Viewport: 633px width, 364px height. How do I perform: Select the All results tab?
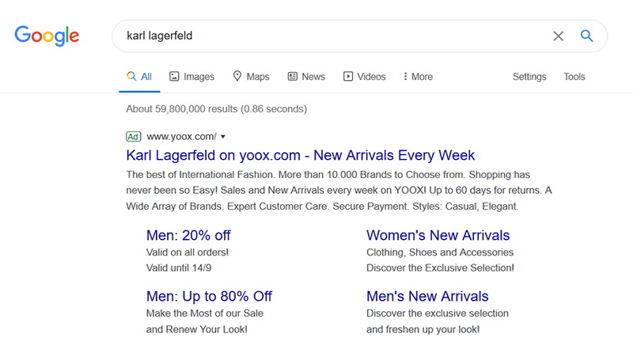139,77
